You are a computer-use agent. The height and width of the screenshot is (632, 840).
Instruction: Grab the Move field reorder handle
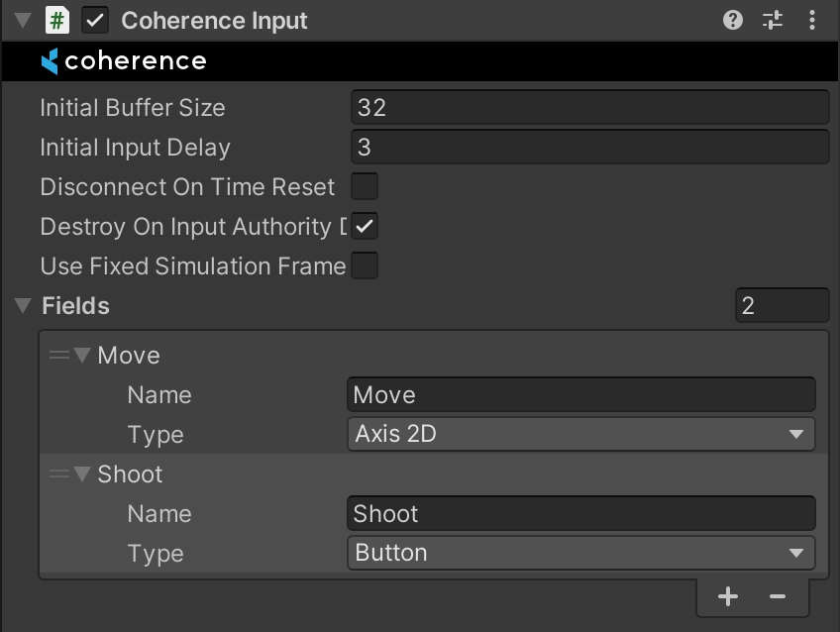coord(58,356)
